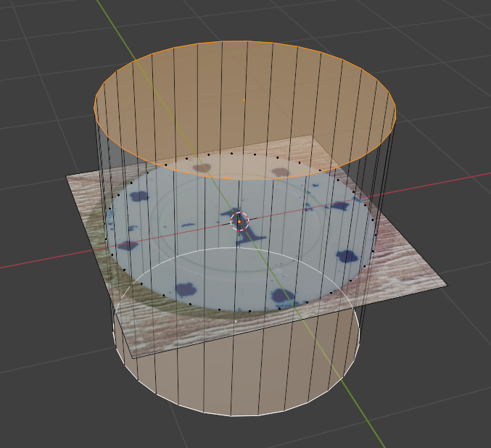Screen dimensions: 491x448
Task: Select the right corner of the wood-textured plane
Action: [447, 284]
